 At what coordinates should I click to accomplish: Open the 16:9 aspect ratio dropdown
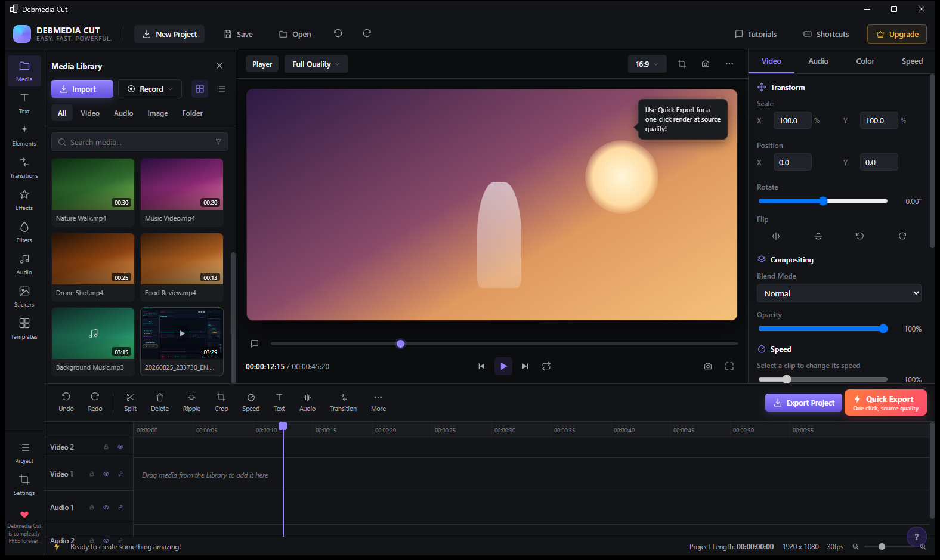[647, 64]
